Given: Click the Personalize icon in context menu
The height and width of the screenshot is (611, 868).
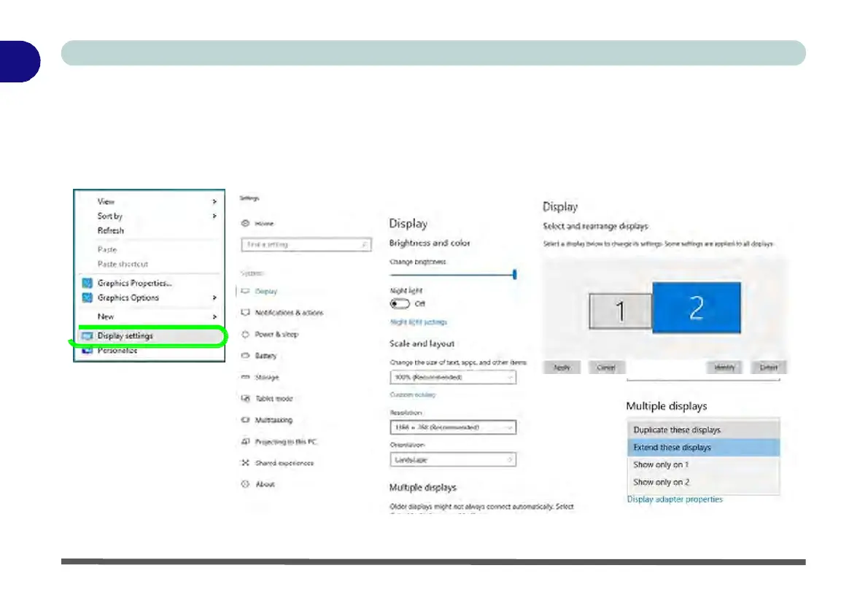Looking at the screenshot, I should click(87, 350).
